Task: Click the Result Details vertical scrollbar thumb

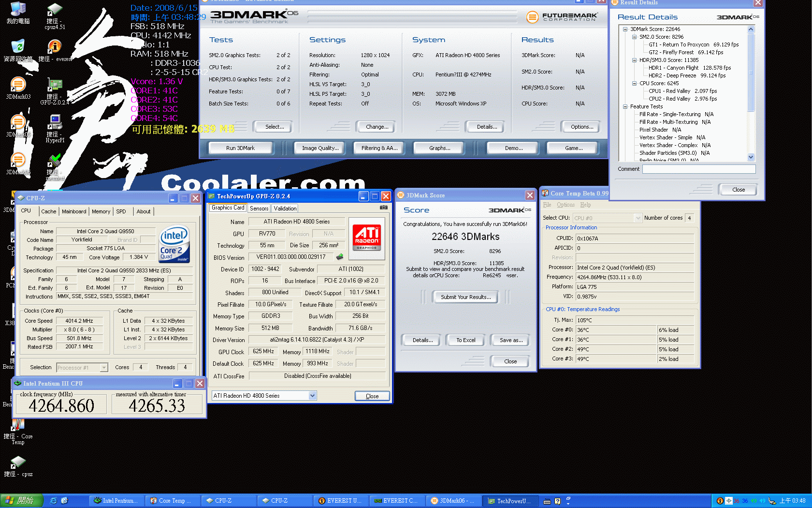Action: [x=751, y=72]
